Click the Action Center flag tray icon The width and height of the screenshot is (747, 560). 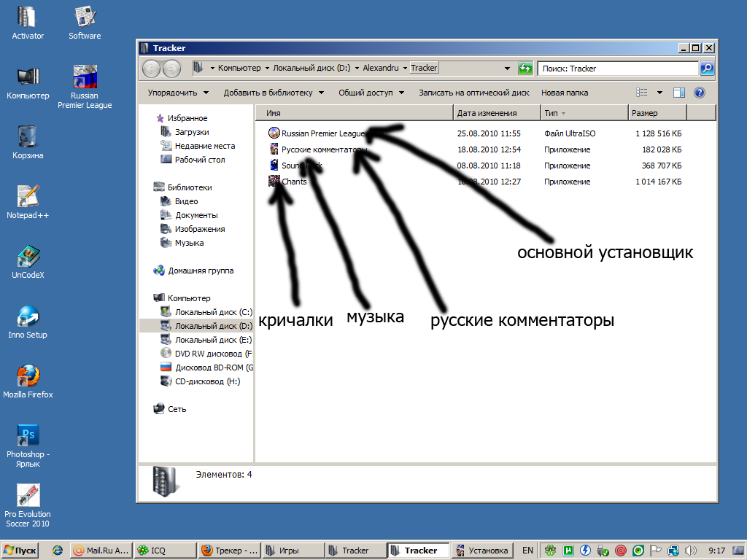pyautogui.click(x=656, y=551)
